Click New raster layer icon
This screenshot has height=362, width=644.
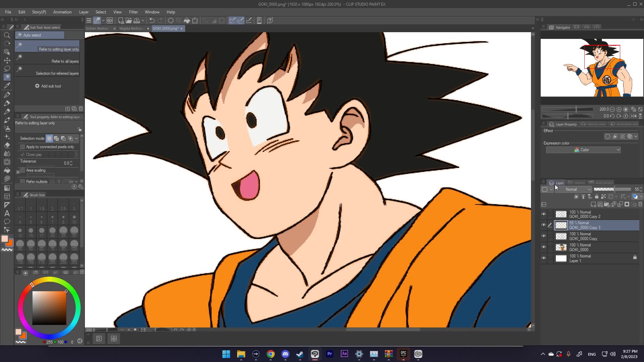tap(593, 204)
